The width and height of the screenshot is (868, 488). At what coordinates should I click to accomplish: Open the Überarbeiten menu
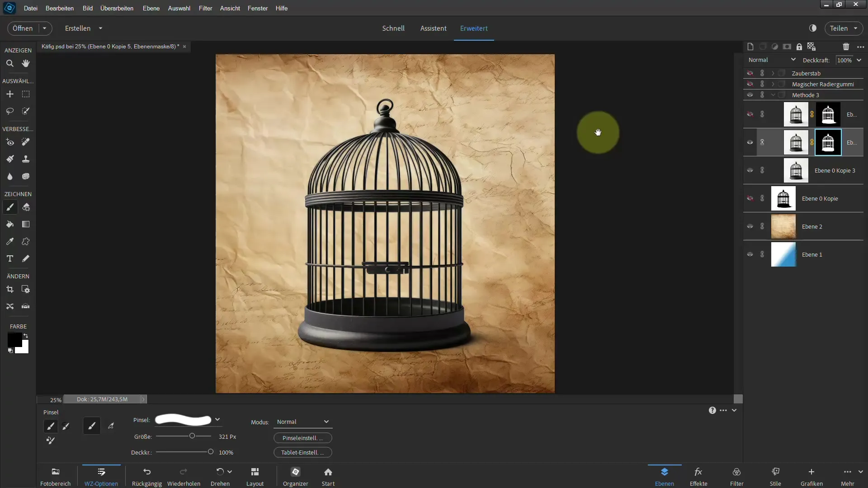[x=117, y=8]
